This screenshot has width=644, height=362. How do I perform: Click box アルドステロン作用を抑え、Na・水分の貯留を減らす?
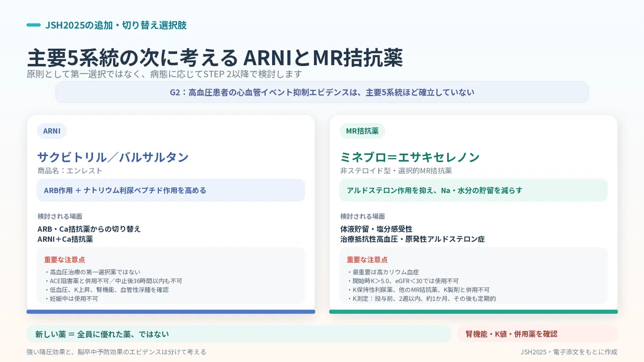[474, 190]
